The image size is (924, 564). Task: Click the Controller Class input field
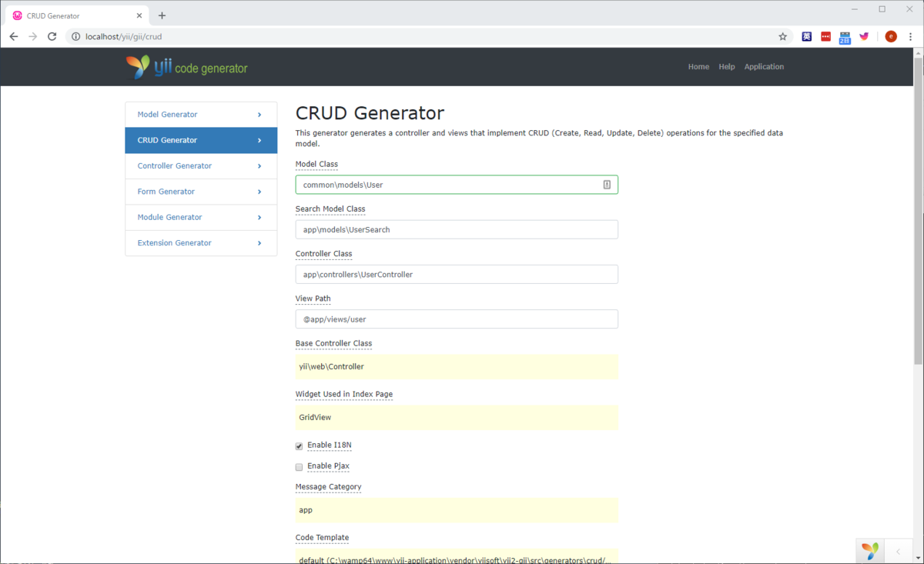tap(457, 274)
